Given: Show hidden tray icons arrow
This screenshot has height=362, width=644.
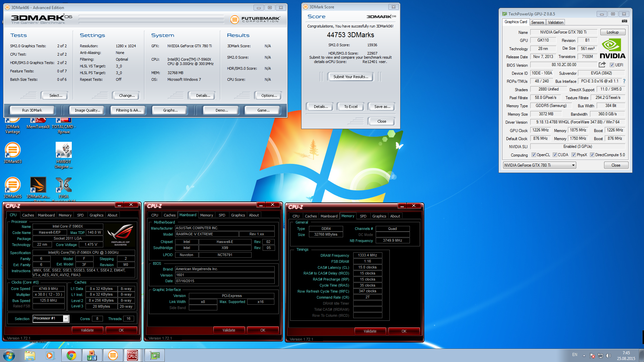Looking at the screenshot, I should tap(584, 356).
